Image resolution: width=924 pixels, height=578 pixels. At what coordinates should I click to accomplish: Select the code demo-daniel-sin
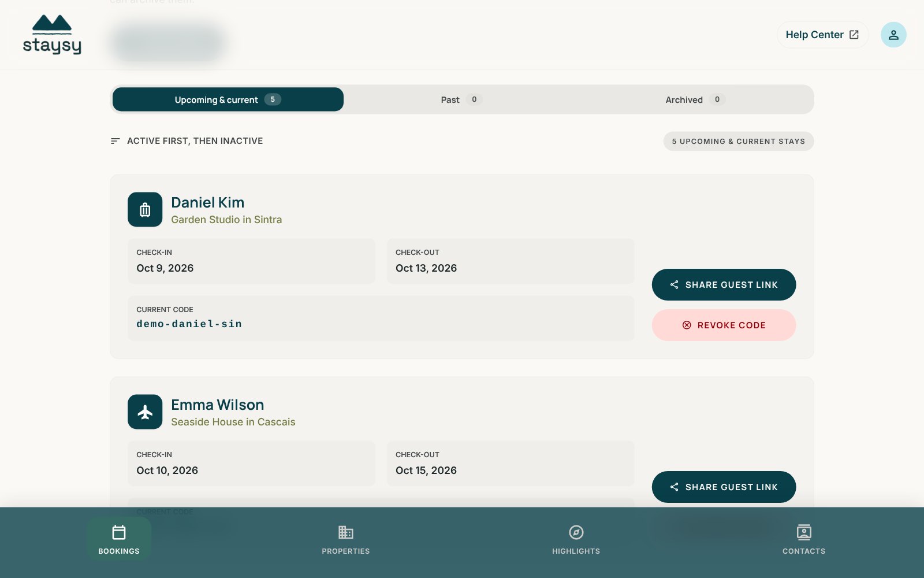pos(189,324)
